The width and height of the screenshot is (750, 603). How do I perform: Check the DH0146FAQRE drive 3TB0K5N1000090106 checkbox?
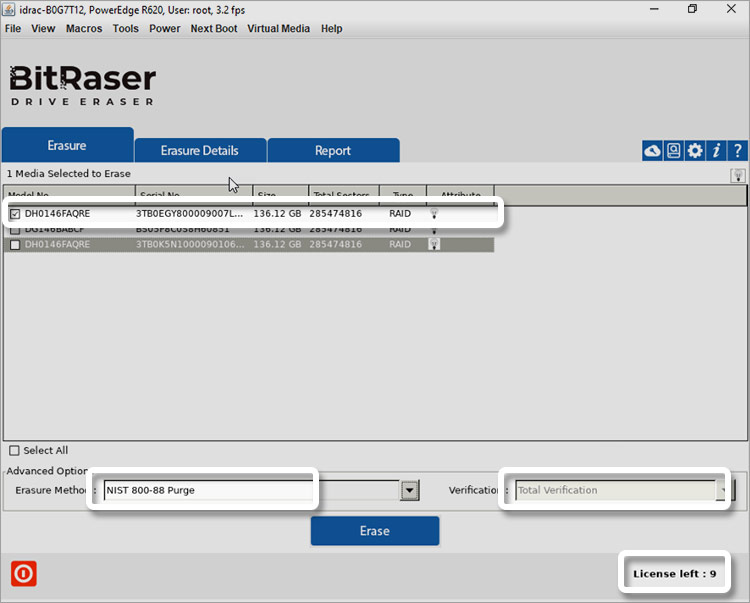pos(15,245)
